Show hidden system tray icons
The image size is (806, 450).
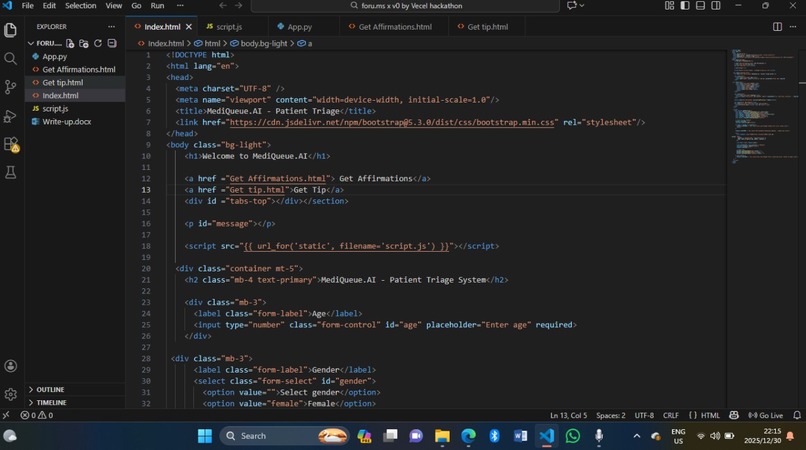tap(637, 436)
